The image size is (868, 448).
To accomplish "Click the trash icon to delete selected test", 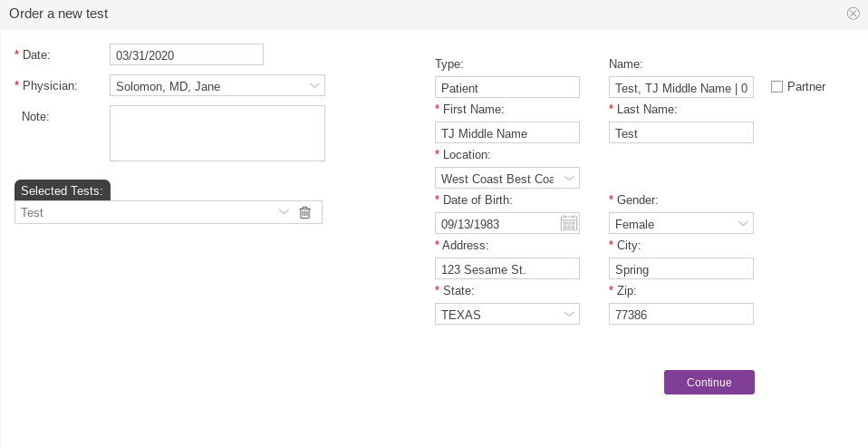I will [304, 212].
